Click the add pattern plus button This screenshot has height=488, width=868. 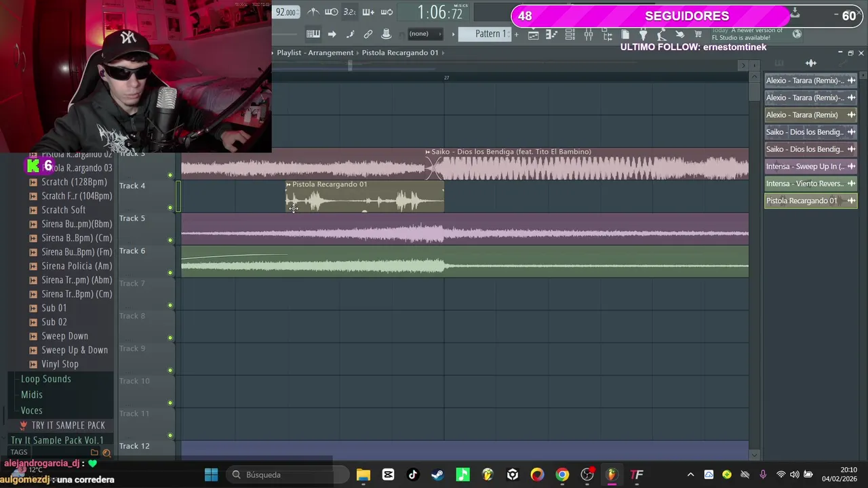pyautogui.click(x=516, y=34)
